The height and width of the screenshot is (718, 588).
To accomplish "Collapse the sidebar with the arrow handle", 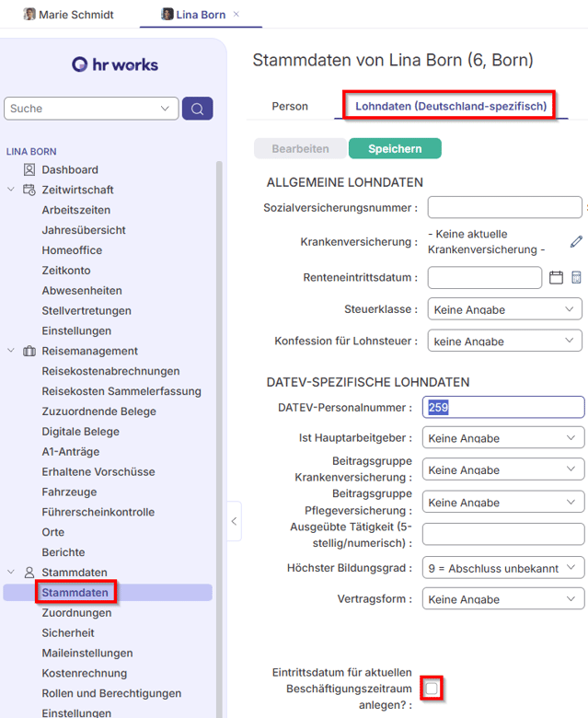I will (234, 521).
